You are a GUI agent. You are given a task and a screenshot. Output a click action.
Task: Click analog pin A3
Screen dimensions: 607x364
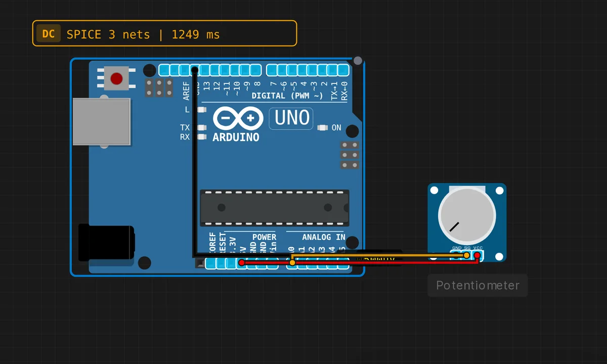click(323, 263)
